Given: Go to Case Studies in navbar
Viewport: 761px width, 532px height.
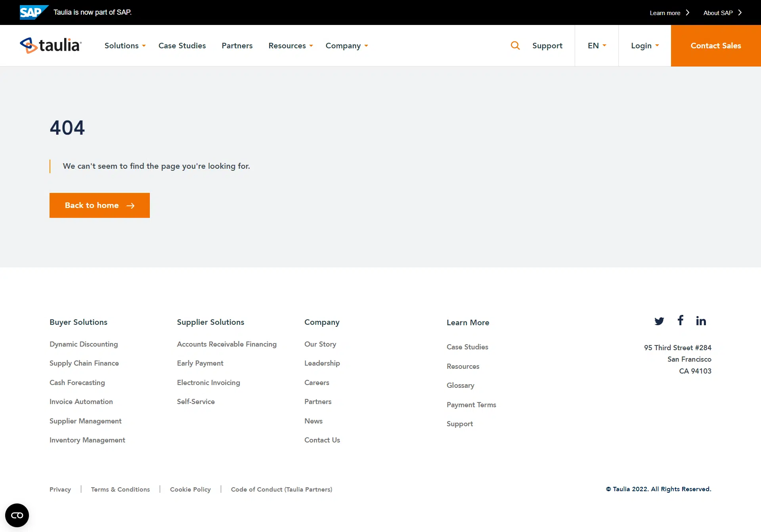Looking at the screenshot, I should coord(182,46).
